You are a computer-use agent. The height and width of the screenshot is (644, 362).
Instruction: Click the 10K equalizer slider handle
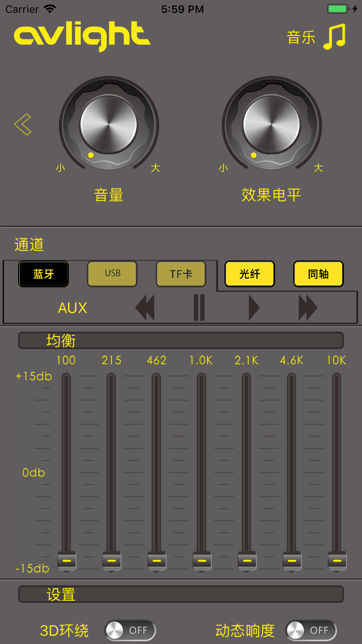(x=337, y=561)
